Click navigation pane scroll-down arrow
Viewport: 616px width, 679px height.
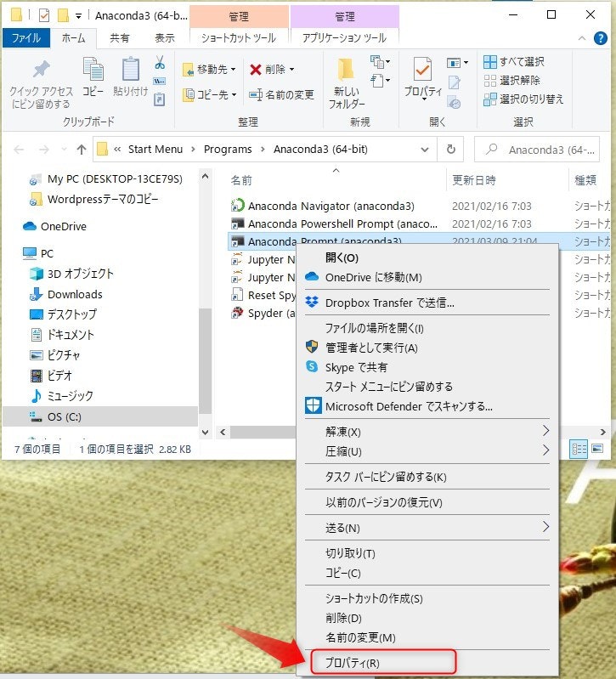[205, 433]
